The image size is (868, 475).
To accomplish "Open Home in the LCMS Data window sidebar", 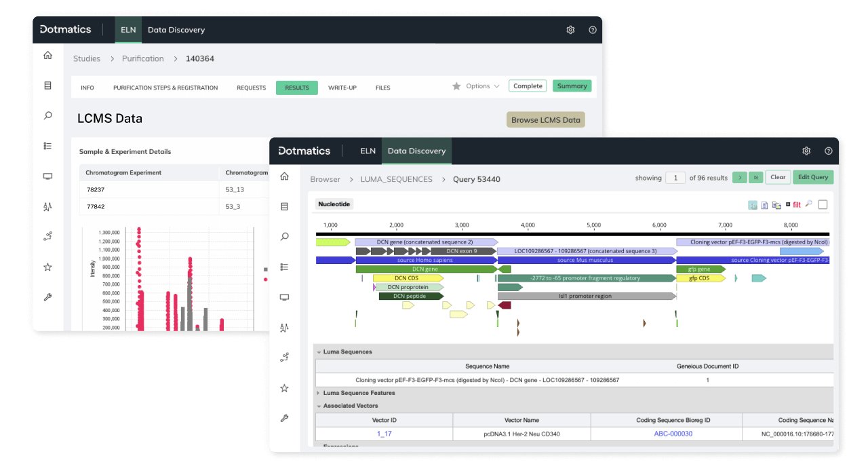I will click(47, 56).
